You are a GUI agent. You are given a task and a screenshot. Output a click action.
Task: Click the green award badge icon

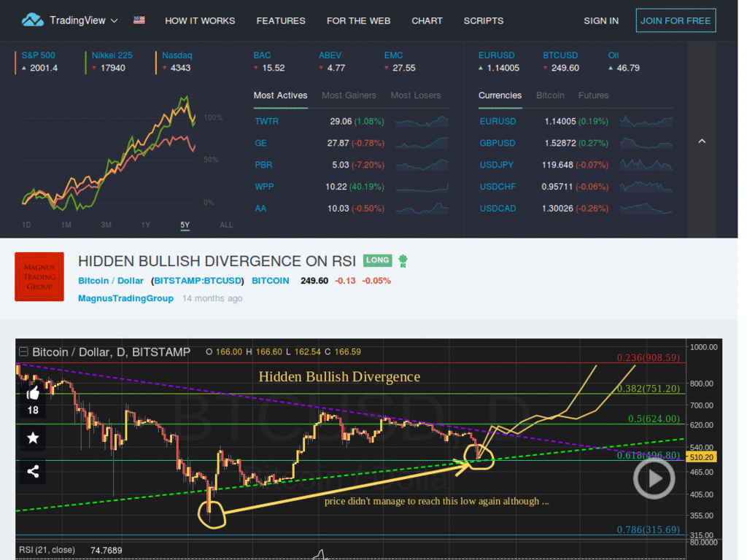click(403, 261)
